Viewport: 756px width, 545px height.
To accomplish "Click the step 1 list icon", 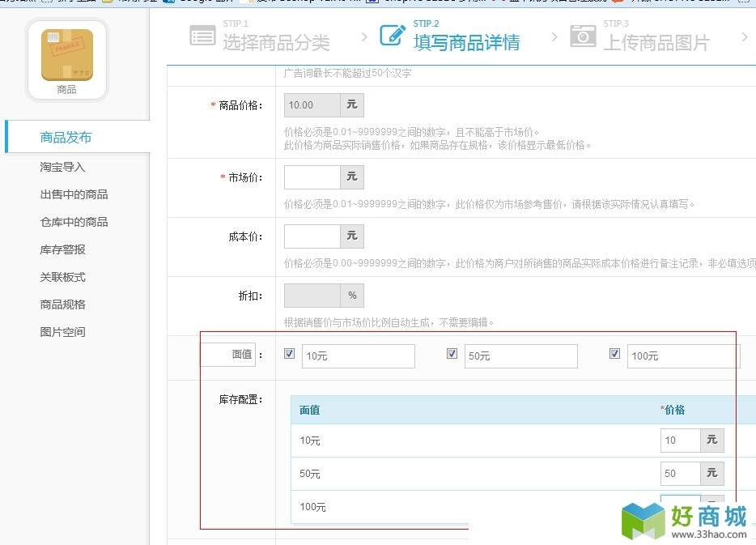I will (x=202, y=36).
